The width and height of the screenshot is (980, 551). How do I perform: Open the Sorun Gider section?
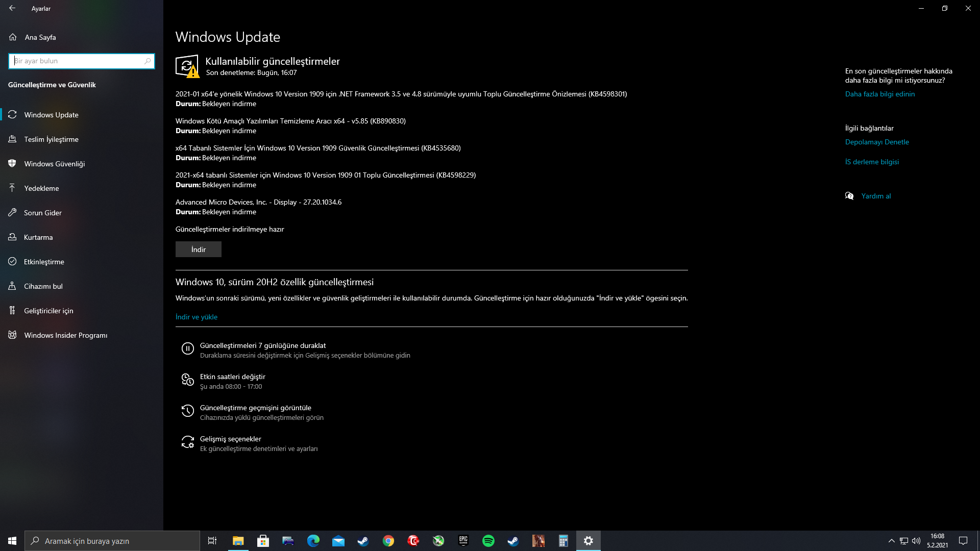point(42,213)
